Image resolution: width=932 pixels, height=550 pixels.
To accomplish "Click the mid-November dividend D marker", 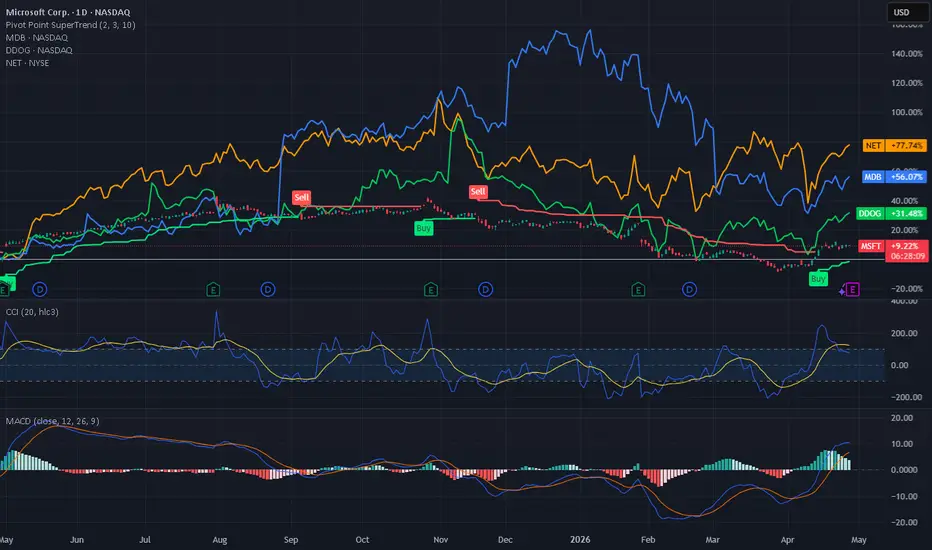I will pos(486,290).
